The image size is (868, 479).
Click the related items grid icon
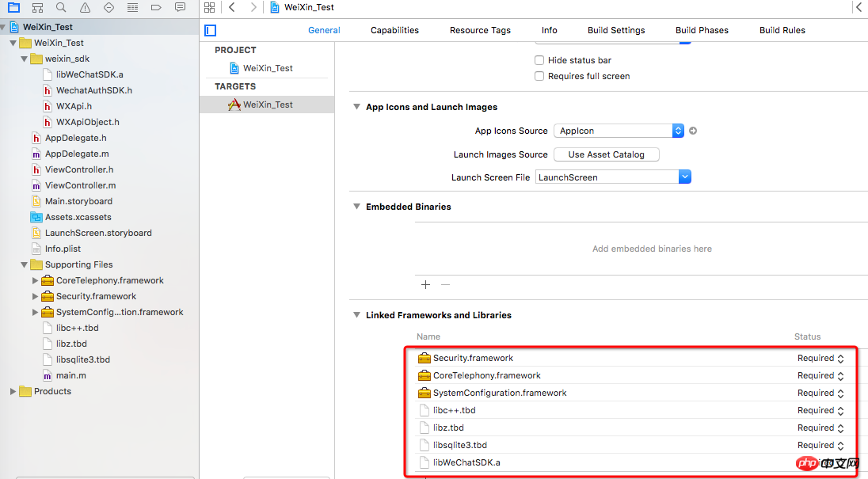pyautogui.click(x=209, y=8)
